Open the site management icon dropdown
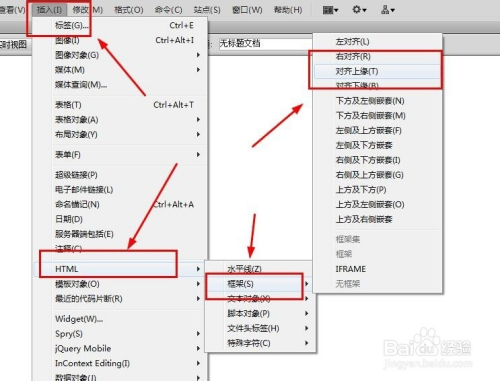The image size is (500, 381). coord(388,10)
